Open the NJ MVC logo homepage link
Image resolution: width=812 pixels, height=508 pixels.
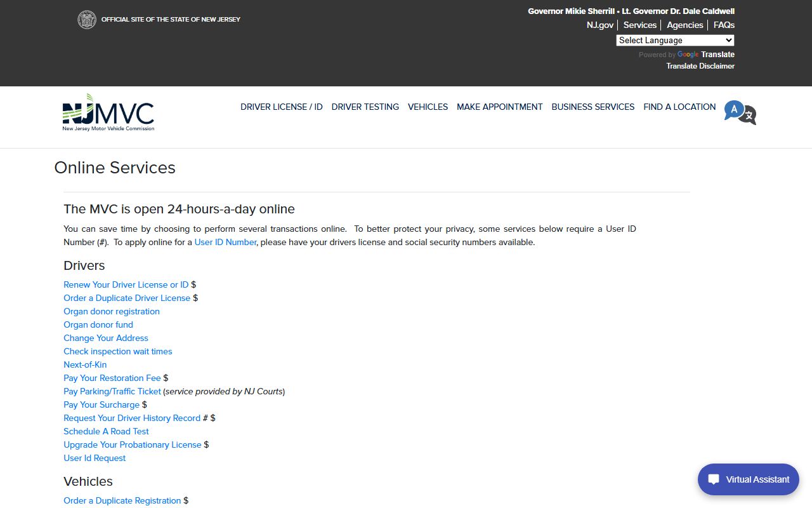point(108,112)
